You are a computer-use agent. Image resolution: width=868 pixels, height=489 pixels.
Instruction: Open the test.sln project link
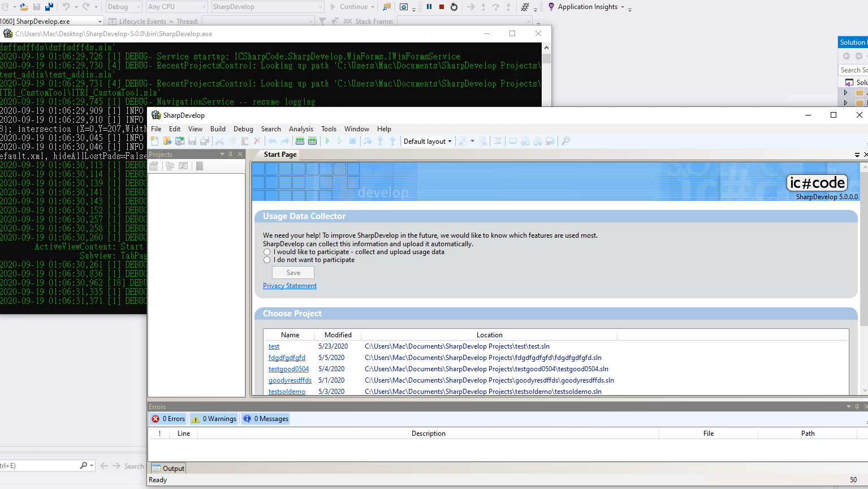(274, 346)
